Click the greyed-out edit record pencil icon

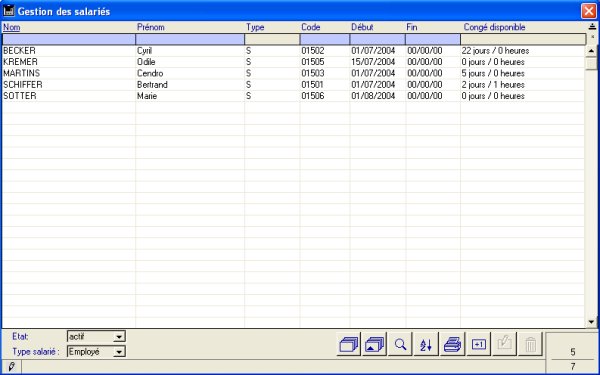pyautogui.click(x=505, y=344)
